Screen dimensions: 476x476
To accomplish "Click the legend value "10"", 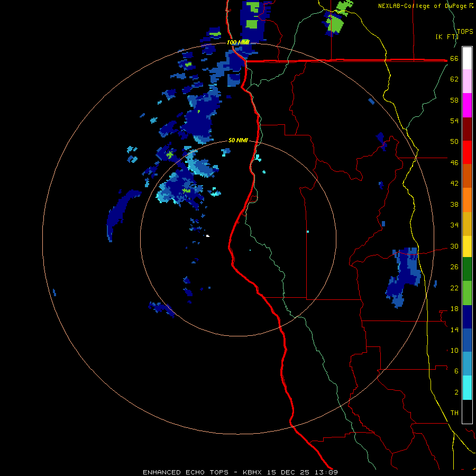I will (x=454, y=350).
